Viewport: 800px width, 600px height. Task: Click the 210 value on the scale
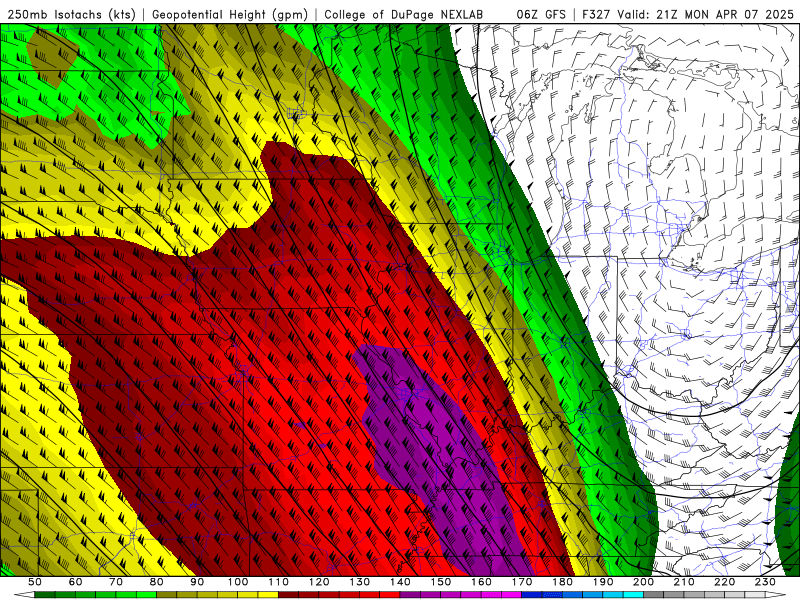pyautogui.click(x=684, y=582)
